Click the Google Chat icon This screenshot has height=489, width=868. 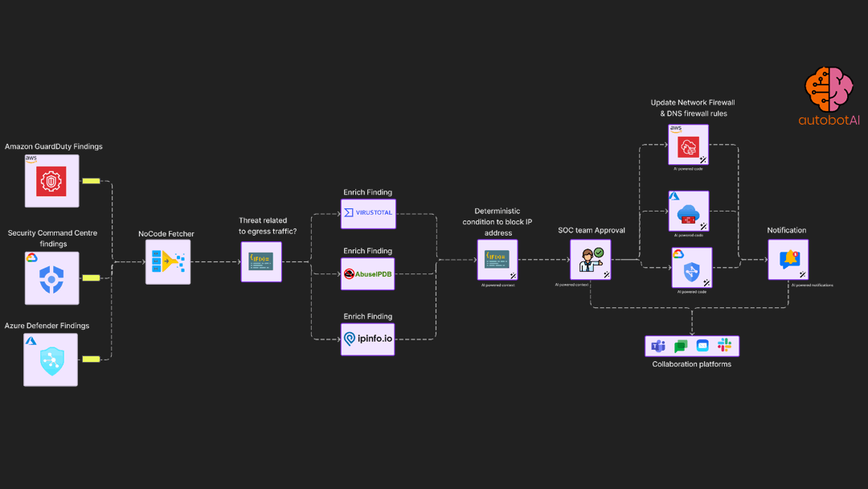(681, 346)
